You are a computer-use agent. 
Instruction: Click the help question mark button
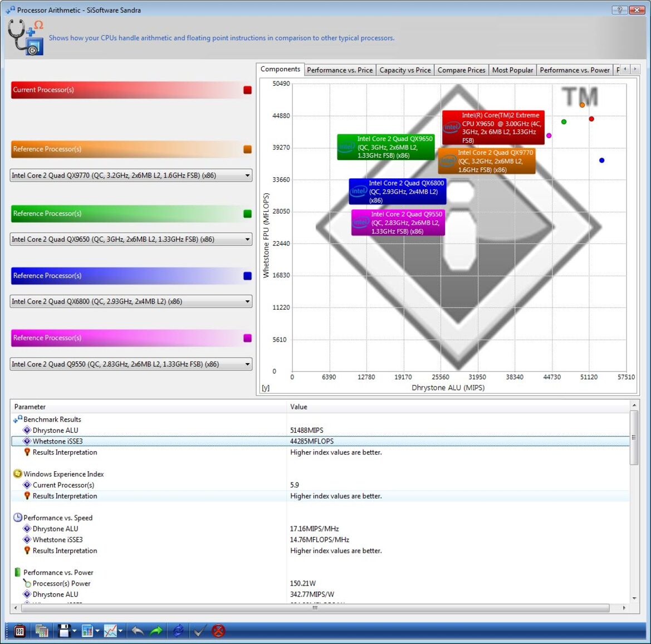[x=619, y=10]
